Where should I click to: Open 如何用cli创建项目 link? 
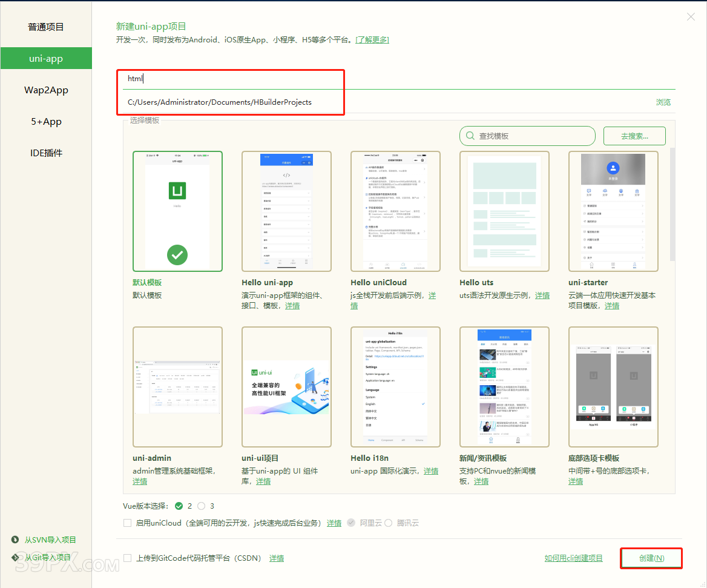pyautogui.click(x=574, y=558)
